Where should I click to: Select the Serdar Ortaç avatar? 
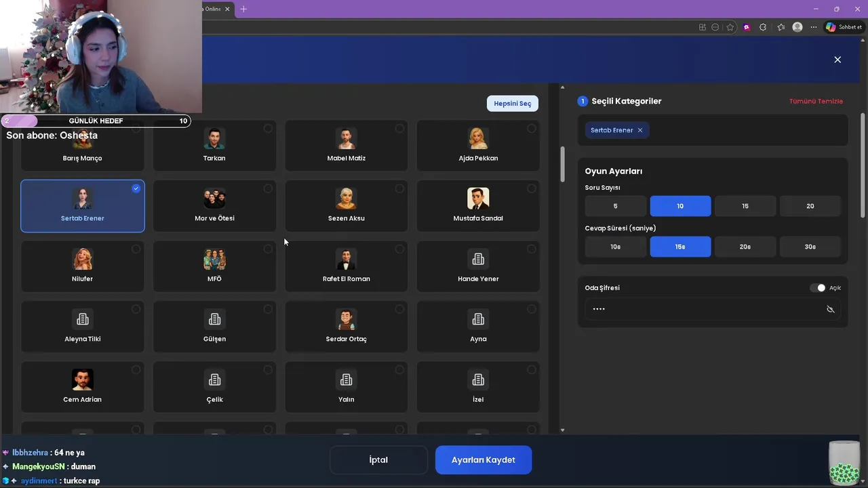click(x=347, y=319)
